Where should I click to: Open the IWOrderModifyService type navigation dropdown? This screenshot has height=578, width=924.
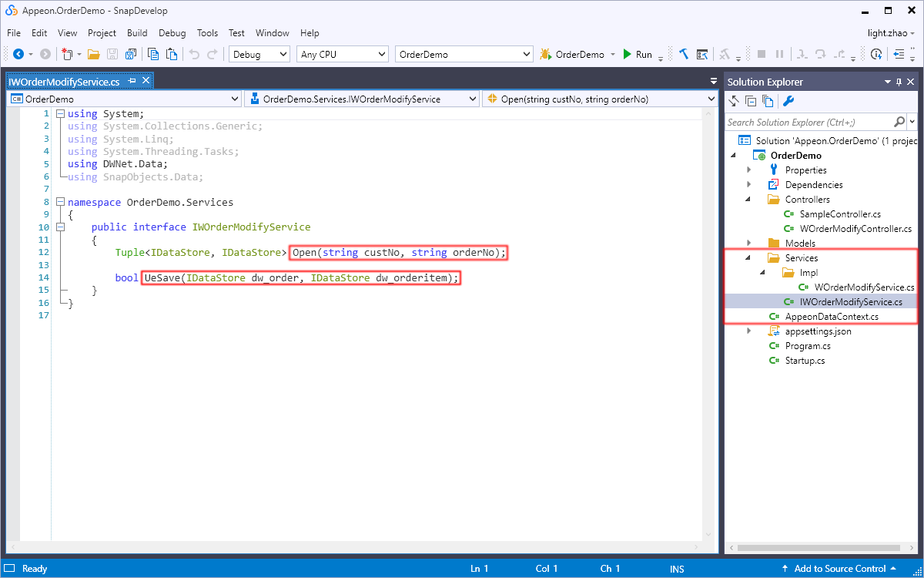point(361,99)
